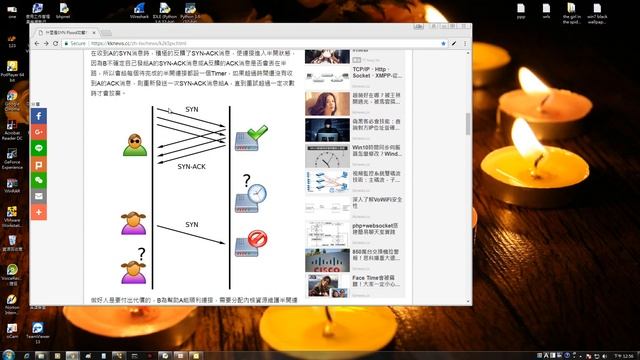Bookmark this page with the star icon

pyautogui.click(x=443, y=43)
